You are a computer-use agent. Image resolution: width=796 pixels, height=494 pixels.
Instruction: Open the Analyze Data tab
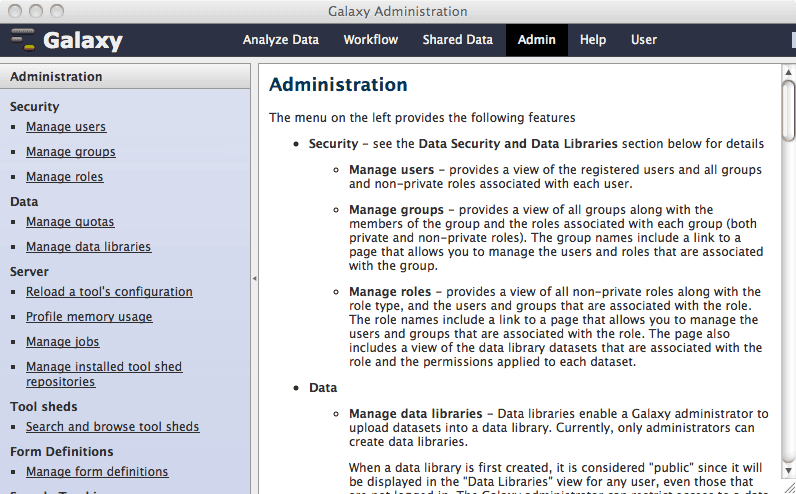tap(280, 40)
